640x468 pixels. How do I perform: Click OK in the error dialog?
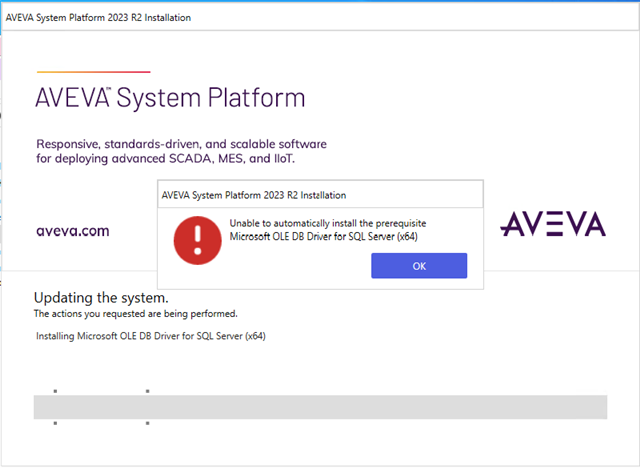(419, 266)
